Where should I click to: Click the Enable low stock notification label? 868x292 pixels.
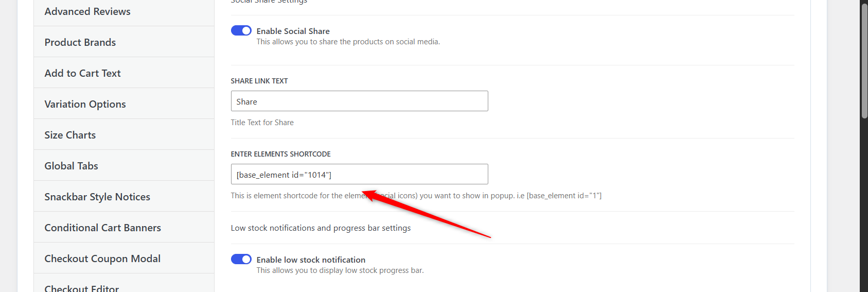(x=311, y=260)
